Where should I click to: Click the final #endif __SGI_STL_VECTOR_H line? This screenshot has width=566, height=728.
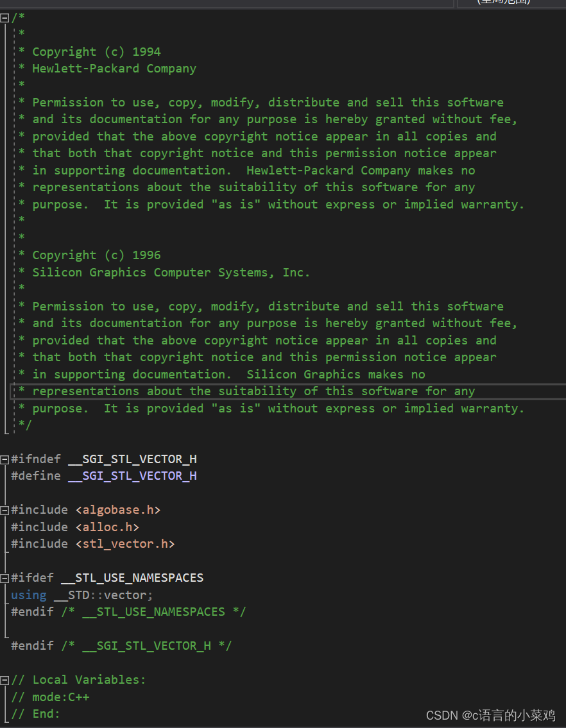[x=122, y=646]
